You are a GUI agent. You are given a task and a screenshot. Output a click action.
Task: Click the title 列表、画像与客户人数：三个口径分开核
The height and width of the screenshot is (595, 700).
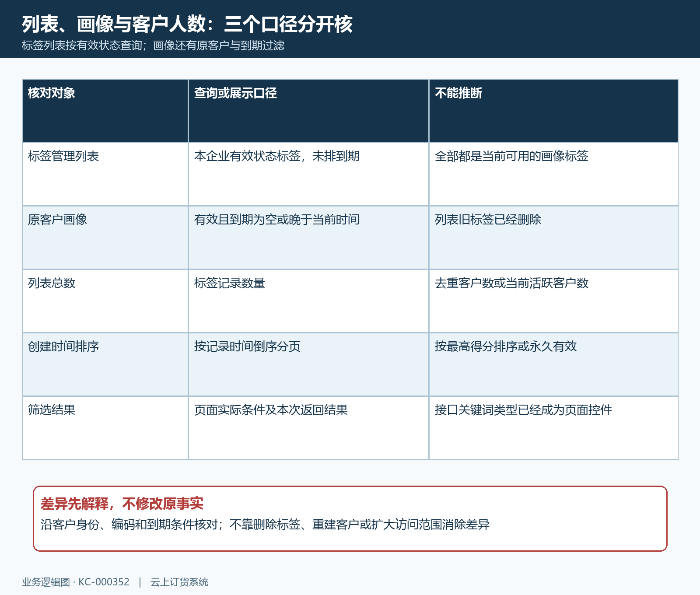[x=187, y=24]
